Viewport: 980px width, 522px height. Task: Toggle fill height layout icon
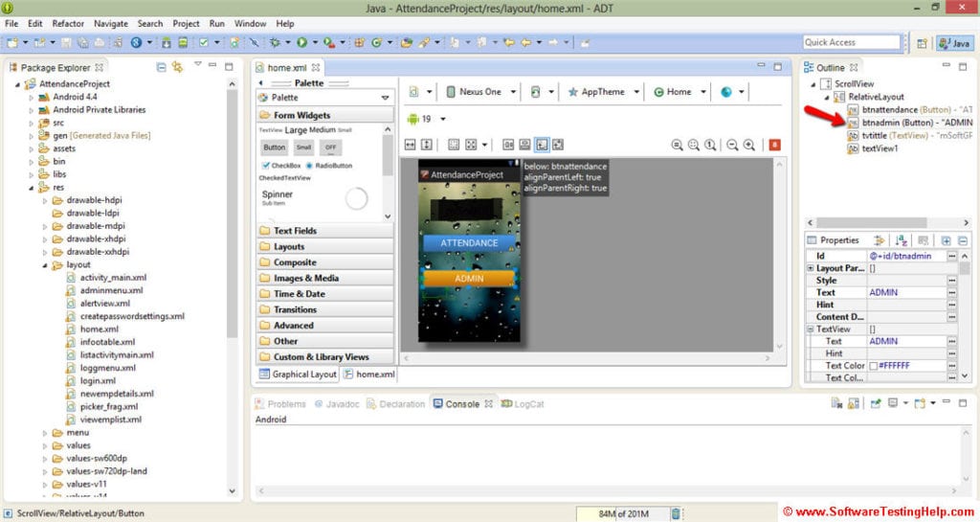tap(427, 145)
